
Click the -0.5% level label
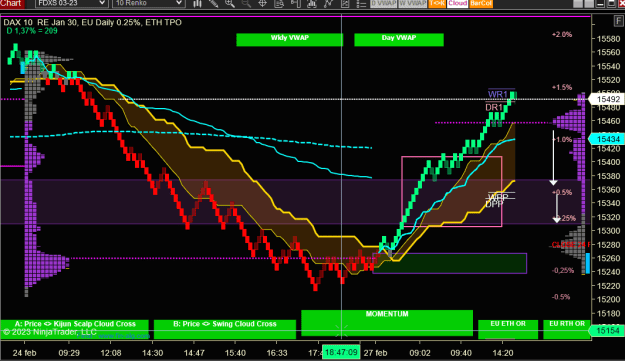tap(561, 297)
